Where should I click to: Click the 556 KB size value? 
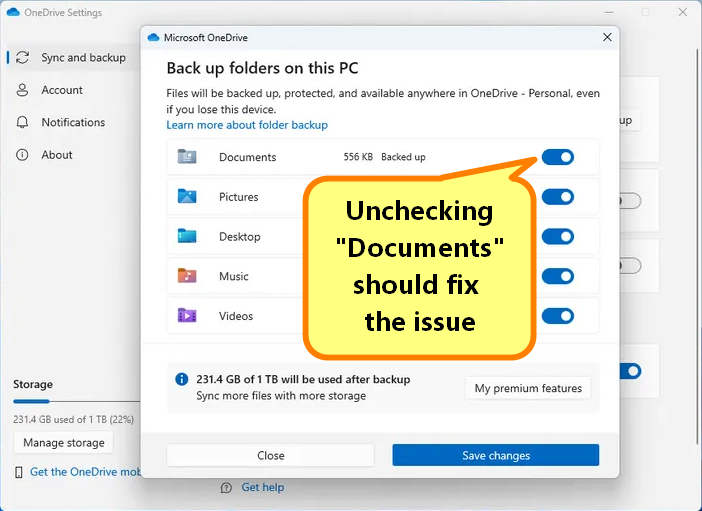tap(358, 157)
